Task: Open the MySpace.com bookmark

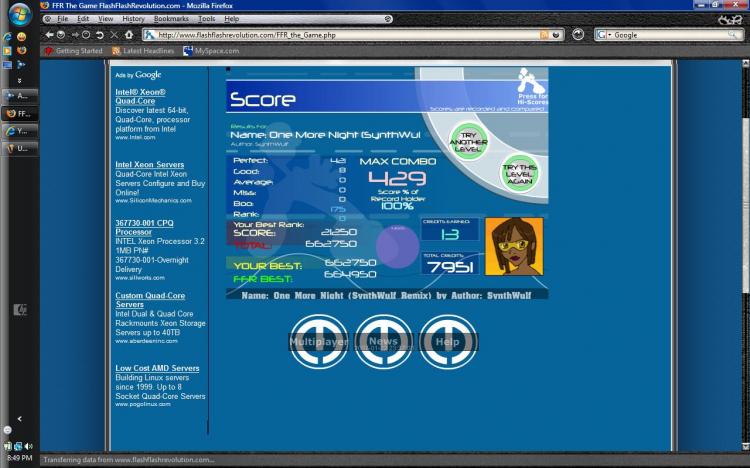Action: point(211,51)
